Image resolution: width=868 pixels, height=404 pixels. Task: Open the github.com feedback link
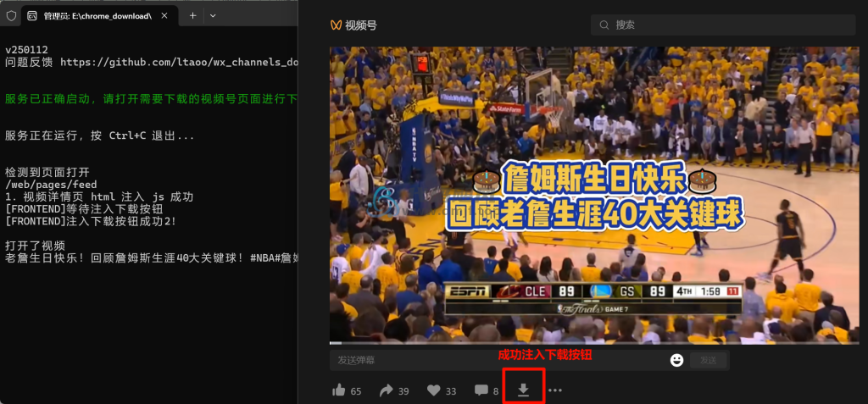click(x=180, y=62)
